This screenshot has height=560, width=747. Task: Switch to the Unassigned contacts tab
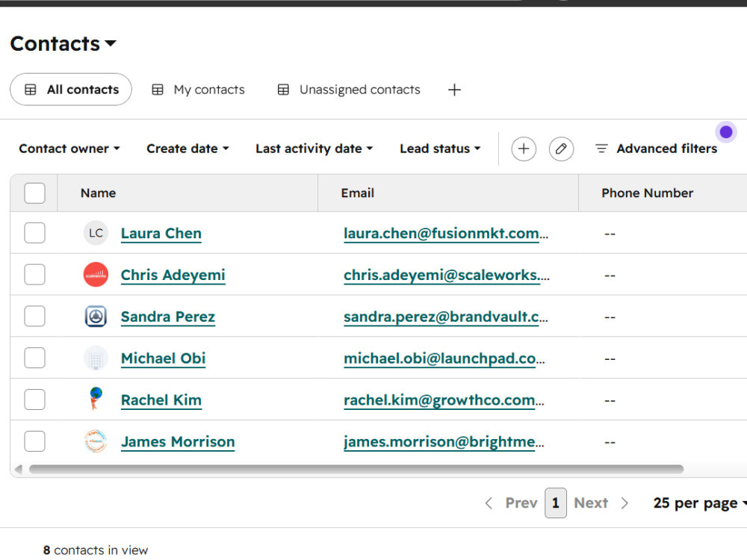pos(349,90)
